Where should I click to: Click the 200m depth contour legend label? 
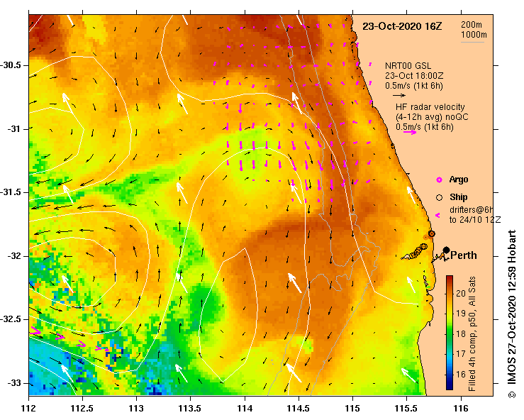472,25
